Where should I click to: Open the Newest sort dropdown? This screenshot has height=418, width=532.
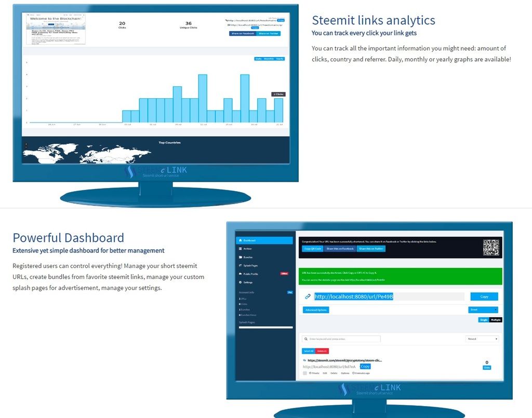(x=482, y=339)
